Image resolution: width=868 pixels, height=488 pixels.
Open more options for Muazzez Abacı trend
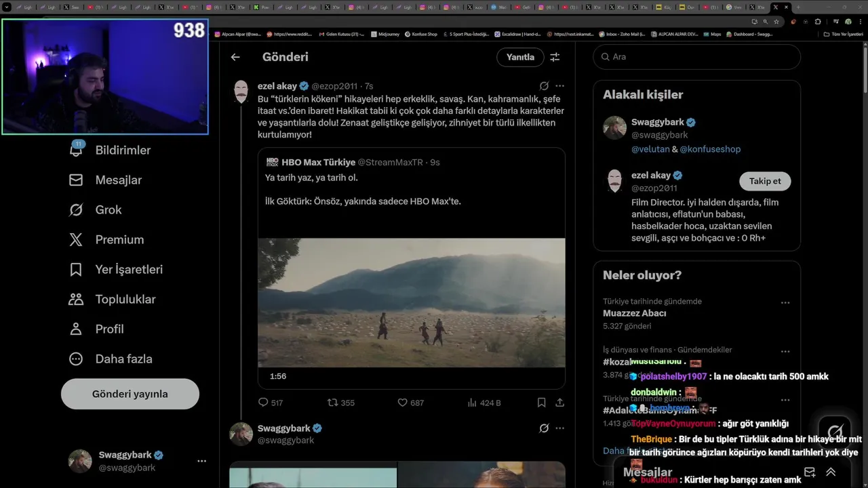click(785, 303)
